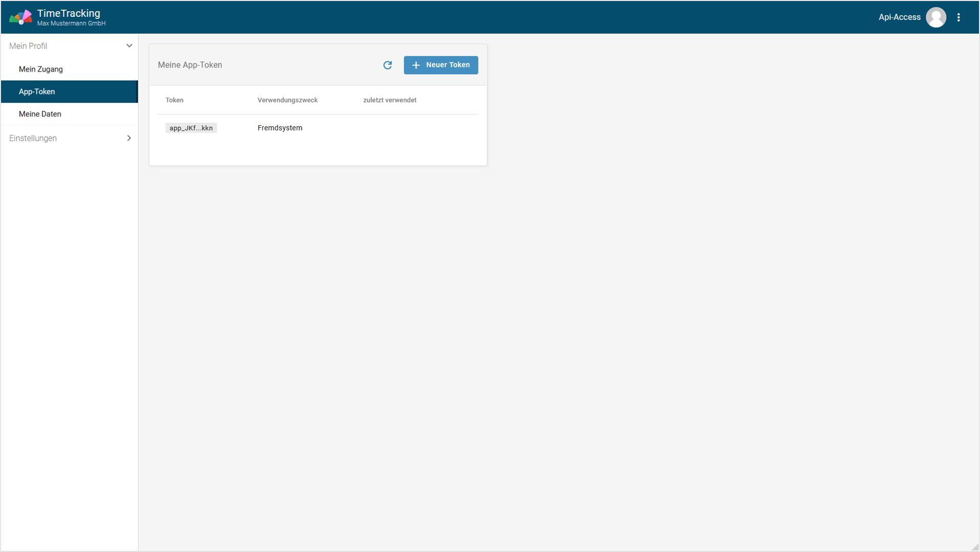The image size is (980, 552).
Task: Click the Meine App-Token panel title
Action: (190, 65)
